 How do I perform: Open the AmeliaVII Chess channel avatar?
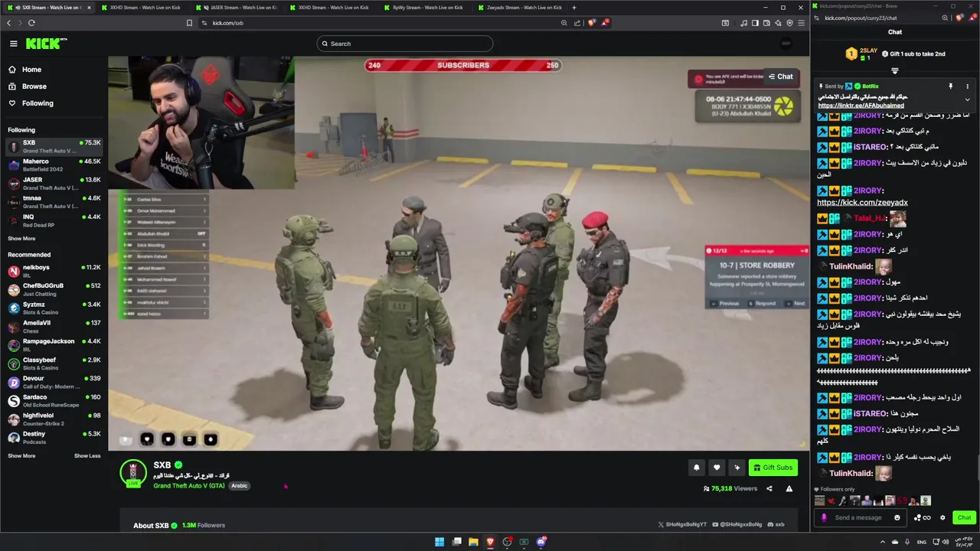click(x=14, y=326)
